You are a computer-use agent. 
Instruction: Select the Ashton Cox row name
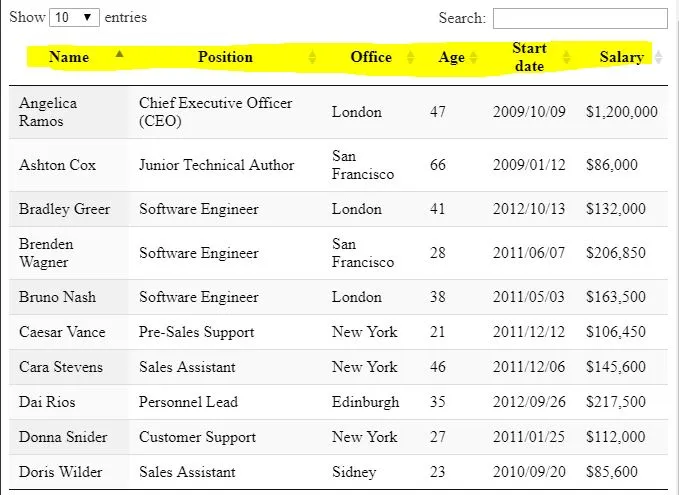point(57,165)
